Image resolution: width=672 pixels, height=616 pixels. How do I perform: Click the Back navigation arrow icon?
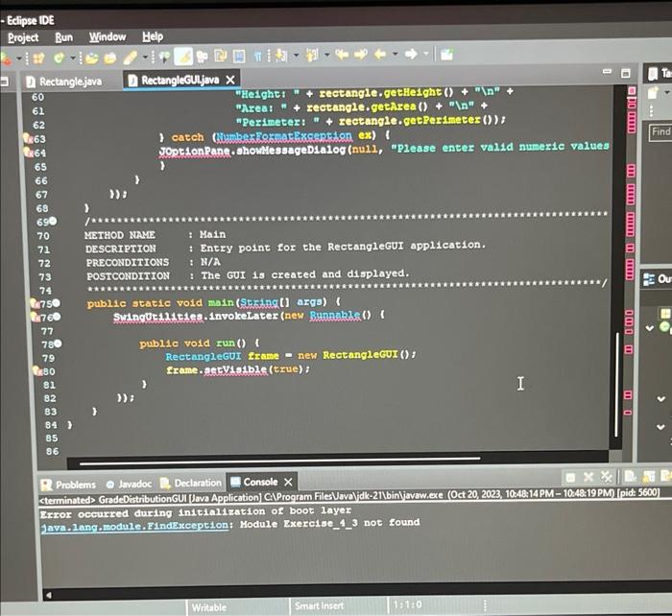tap(380, 54)
